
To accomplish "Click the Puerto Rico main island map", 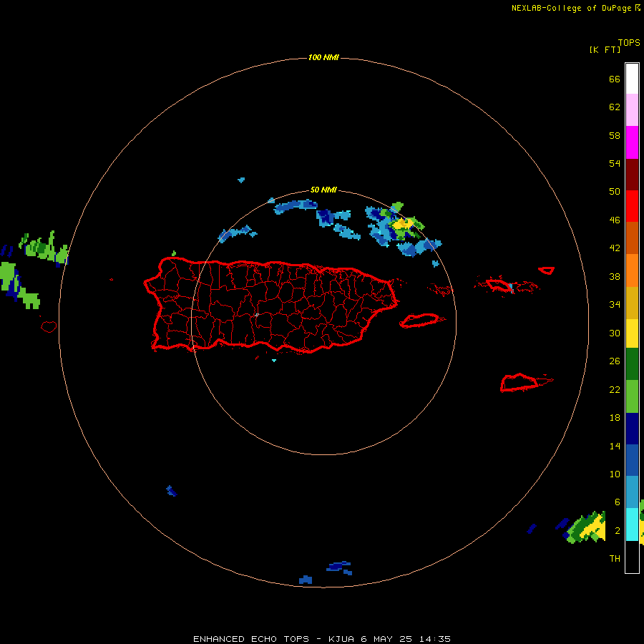I will [x=271, y=305].
